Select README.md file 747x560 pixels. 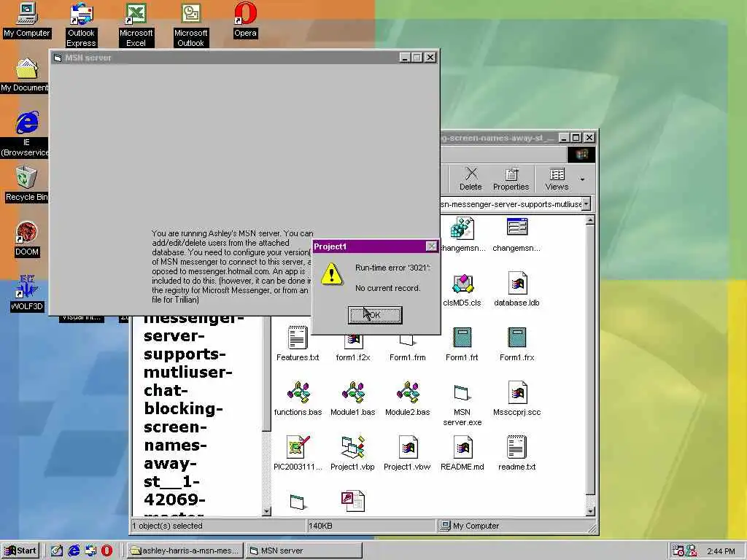click(462, 454)
